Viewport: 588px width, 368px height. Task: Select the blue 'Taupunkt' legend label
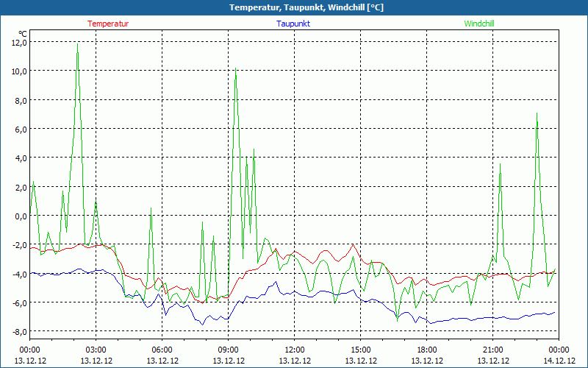[x=293, y=24]
